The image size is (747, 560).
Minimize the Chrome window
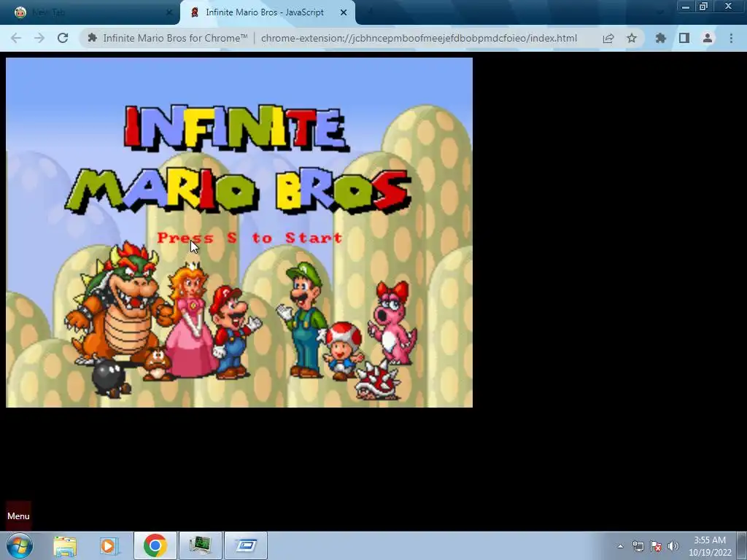(x=685, y=7)
